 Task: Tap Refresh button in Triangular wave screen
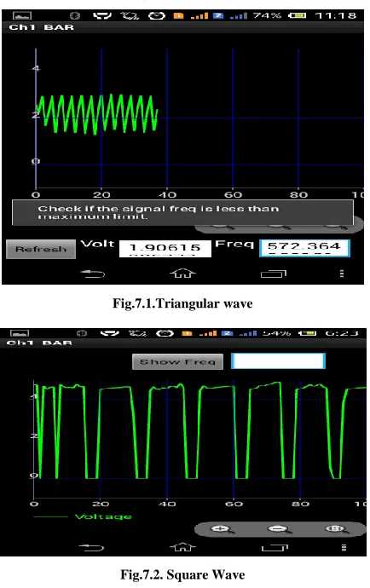tap(41, 249)
